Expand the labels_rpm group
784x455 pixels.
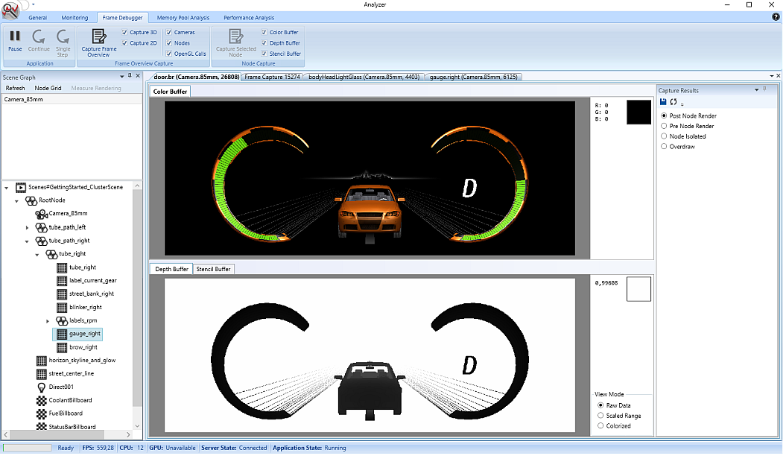point(48,320)
